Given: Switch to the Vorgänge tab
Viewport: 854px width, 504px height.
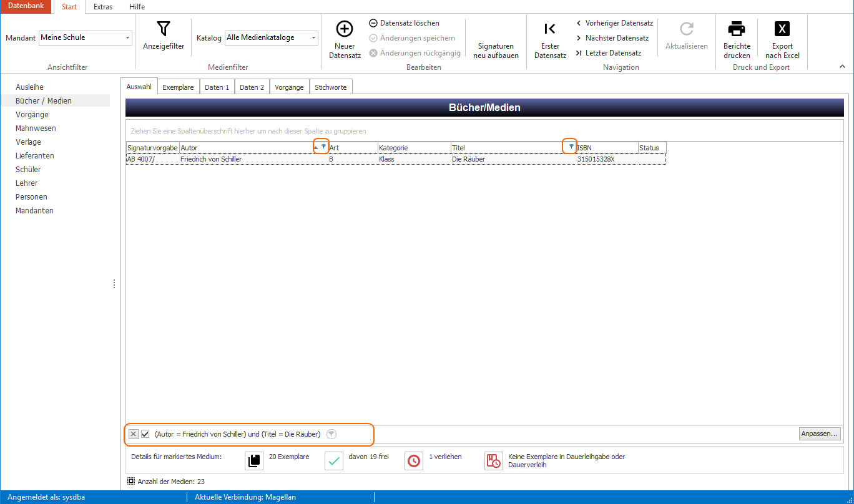Looking at the screenshot, I should pos(290,87).
